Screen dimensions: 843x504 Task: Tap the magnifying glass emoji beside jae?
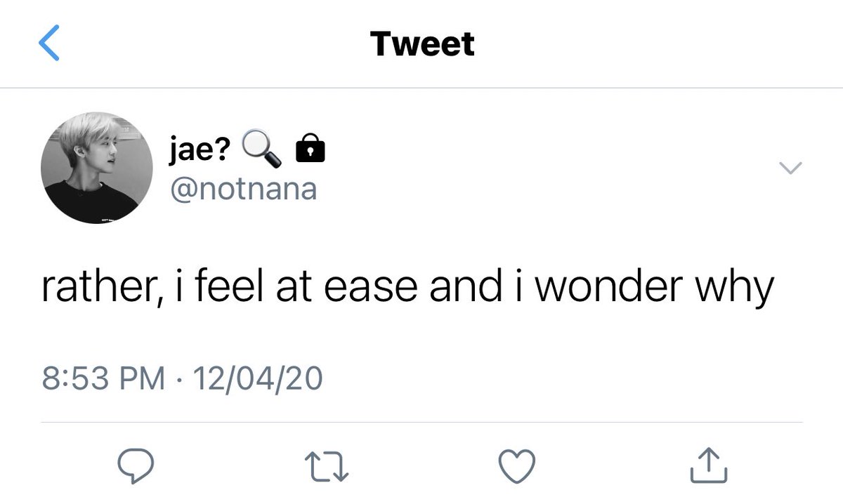tap(261, 150)
